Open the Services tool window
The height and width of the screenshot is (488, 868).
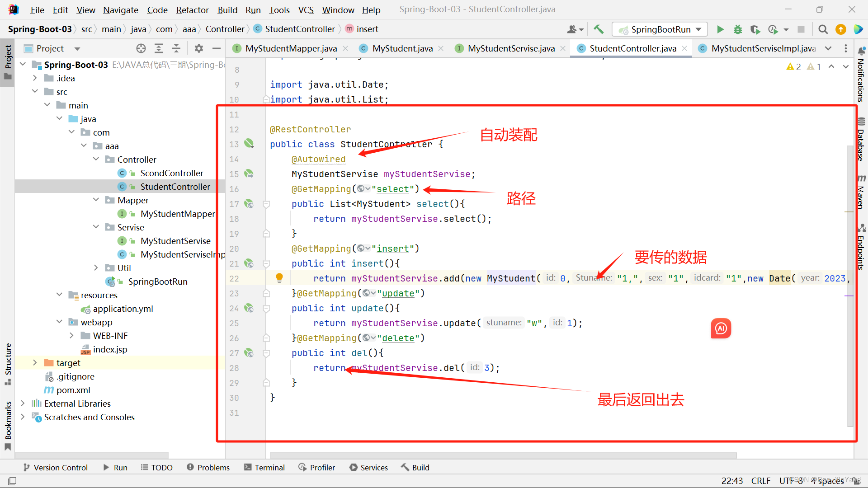coord(368,467)
